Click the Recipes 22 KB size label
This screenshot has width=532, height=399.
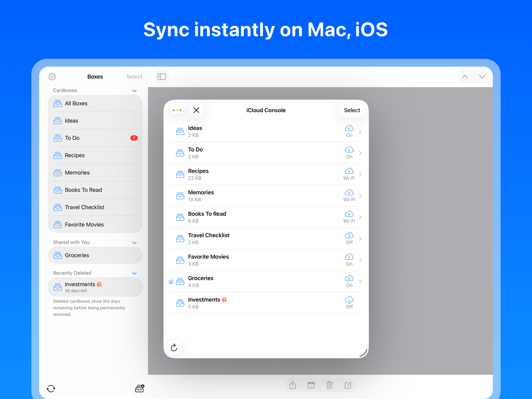point(195,178)
